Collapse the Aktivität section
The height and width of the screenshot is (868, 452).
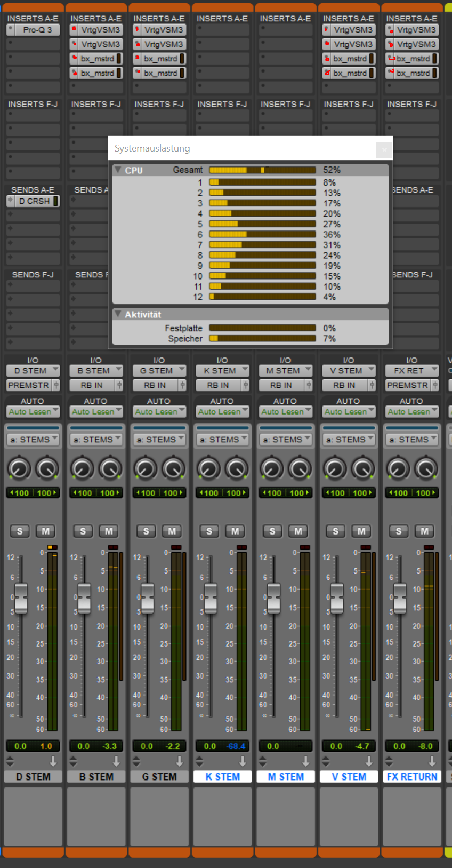click(118, 314)
